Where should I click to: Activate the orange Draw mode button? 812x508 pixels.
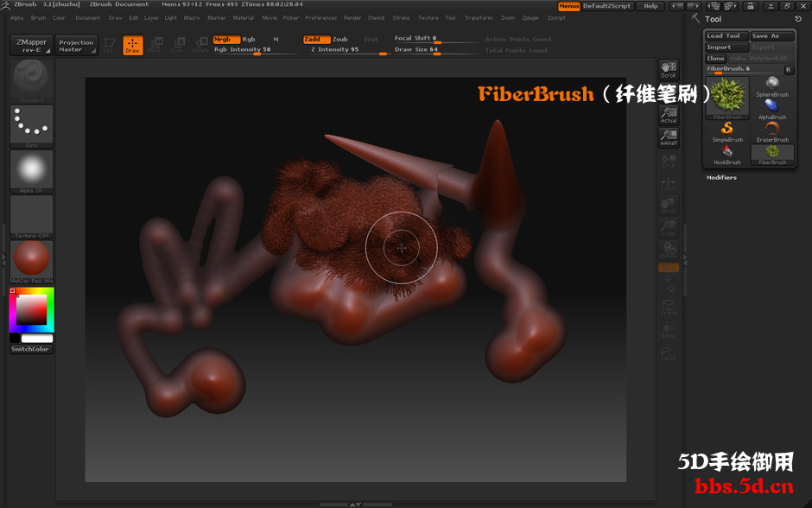click(x=132, y=45)
